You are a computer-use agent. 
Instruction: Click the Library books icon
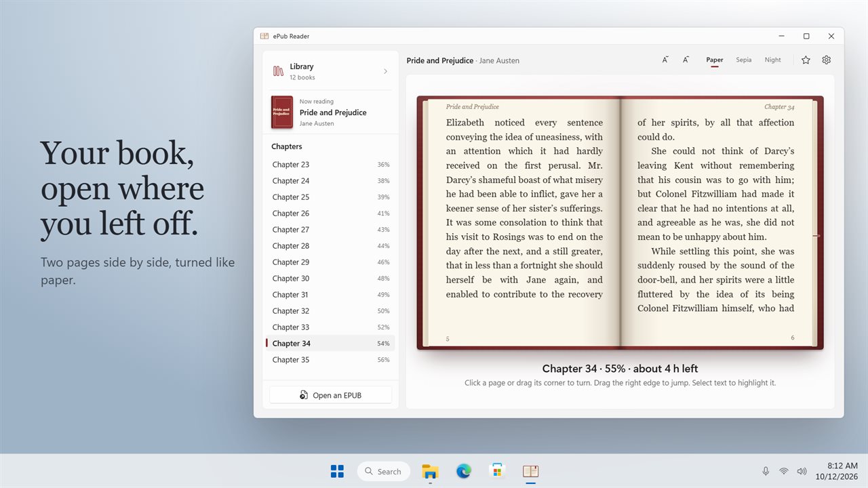tap(278, 71)
